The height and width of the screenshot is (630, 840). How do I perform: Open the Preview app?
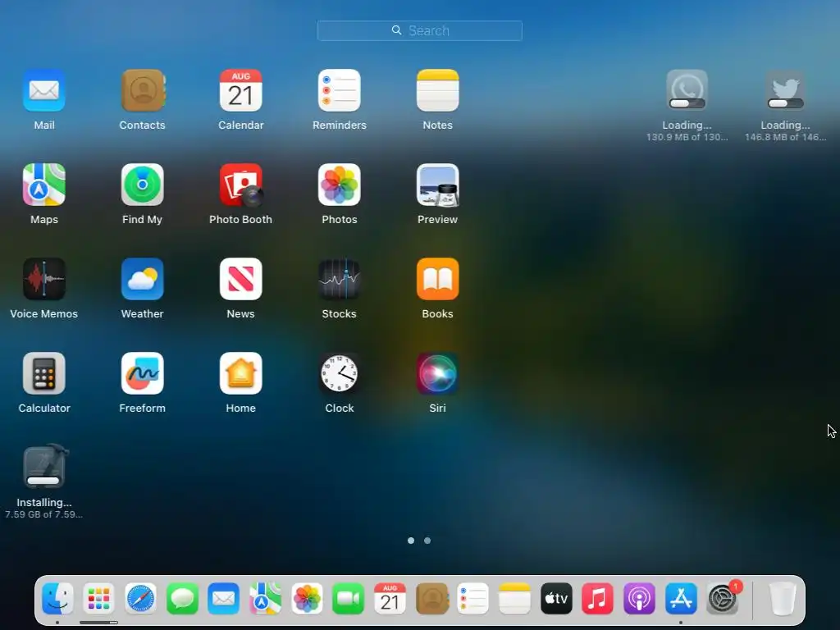[x=438, y=185]
